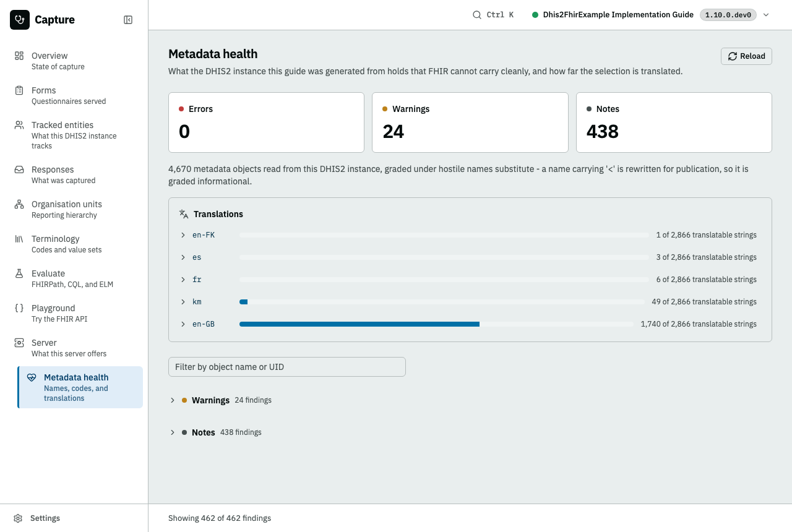The height and width of the screenshot is (532, 792).
Task: Click the Evaluate flask icon
Action: [x=19, y=273]
